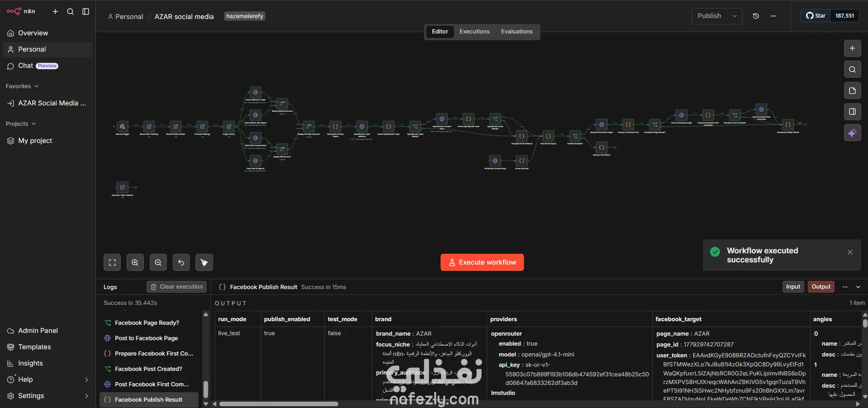Open the Publish dropdown arrow
Viewport: 868px width, 408px height.
(735, 16)
